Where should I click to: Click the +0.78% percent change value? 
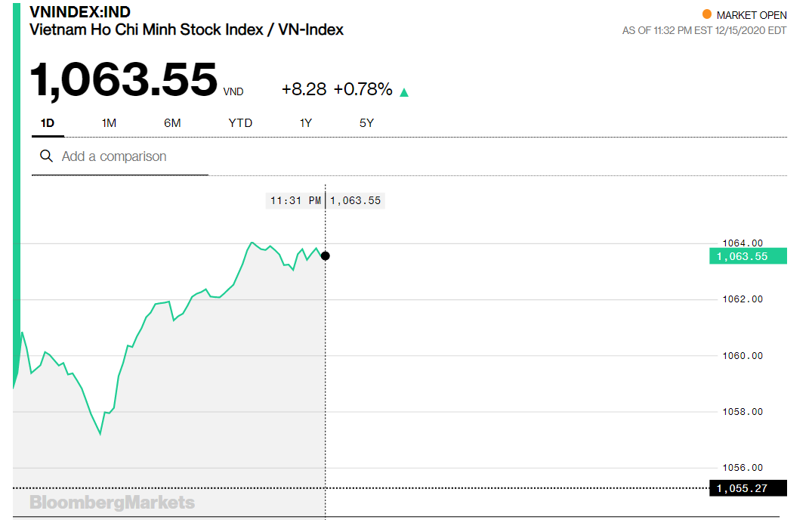coord(363,89)
